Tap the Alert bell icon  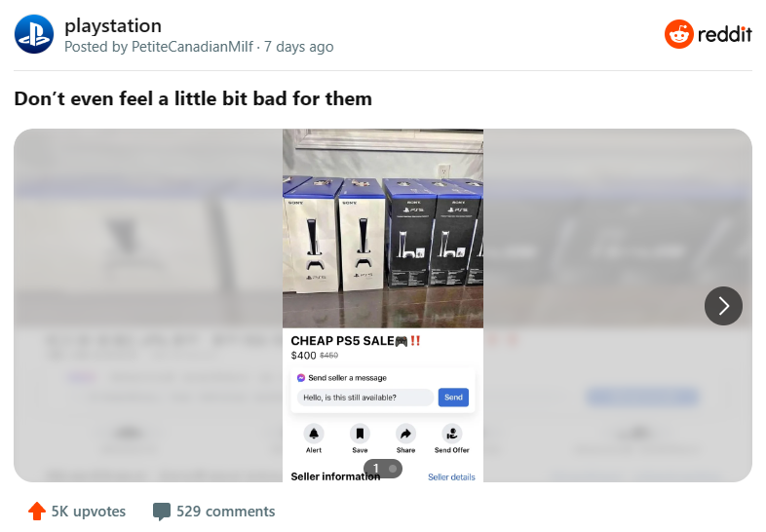[x=314, y=434]
